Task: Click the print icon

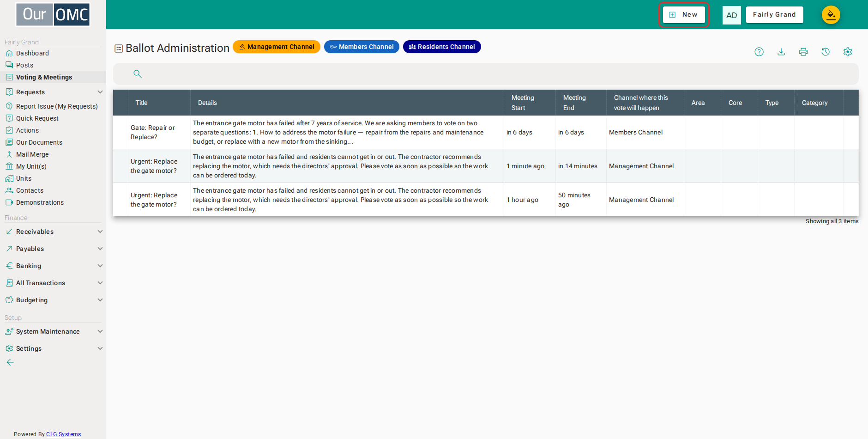Action: (x=803, y=52)
